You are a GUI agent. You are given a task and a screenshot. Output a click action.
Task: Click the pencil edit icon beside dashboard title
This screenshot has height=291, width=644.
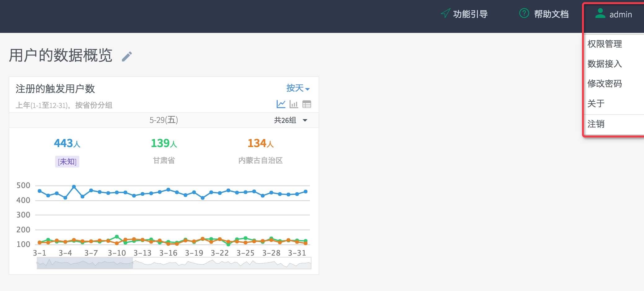click(x=127, y=56)
